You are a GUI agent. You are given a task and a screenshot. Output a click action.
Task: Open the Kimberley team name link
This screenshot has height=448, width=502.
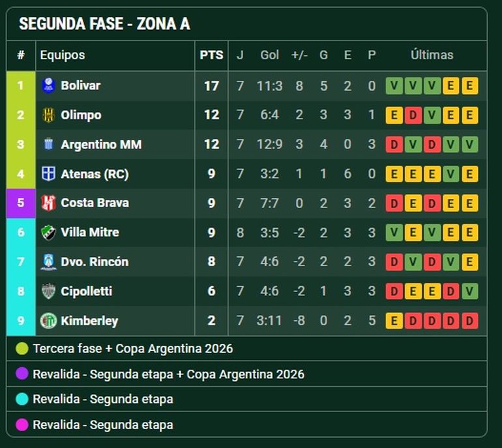tap(89, 320)
